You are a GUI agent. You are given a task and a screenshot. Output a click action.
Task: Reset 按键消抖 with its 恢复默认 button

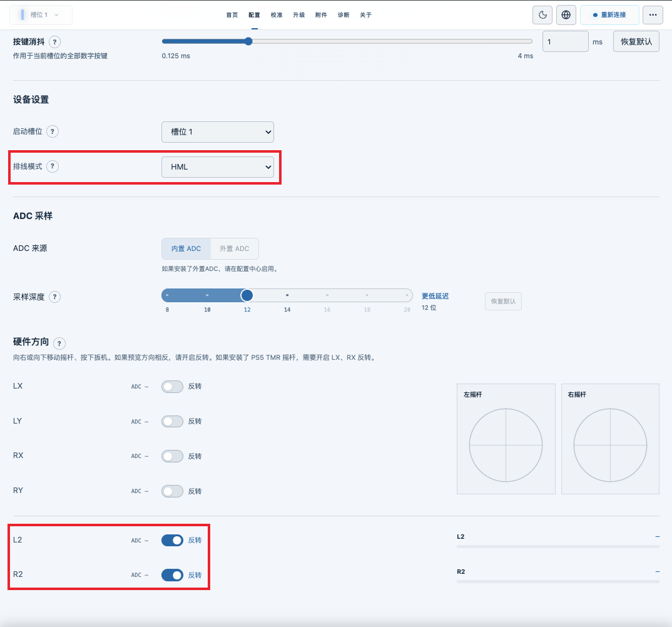coord(636,41)
